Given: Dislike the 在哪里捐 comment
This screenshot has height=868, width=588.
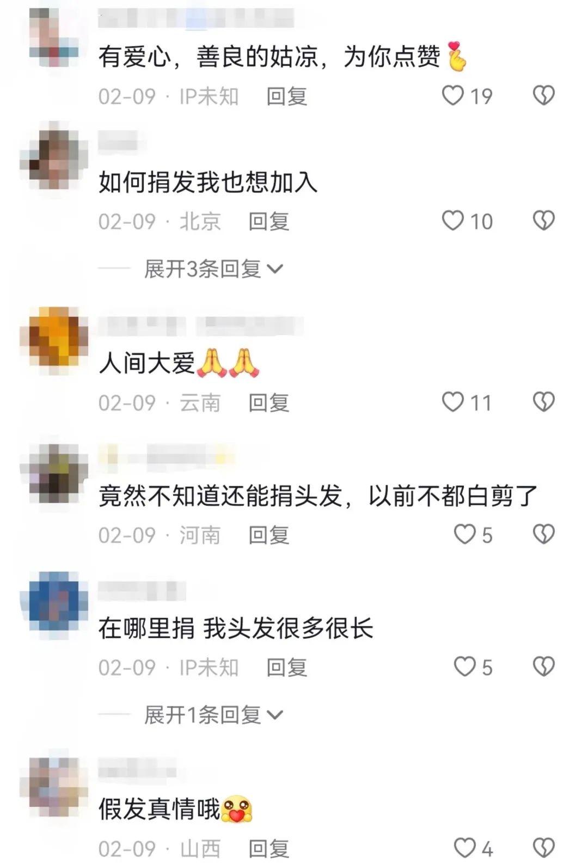Looking at the screenshot, I should click(543, 667).
